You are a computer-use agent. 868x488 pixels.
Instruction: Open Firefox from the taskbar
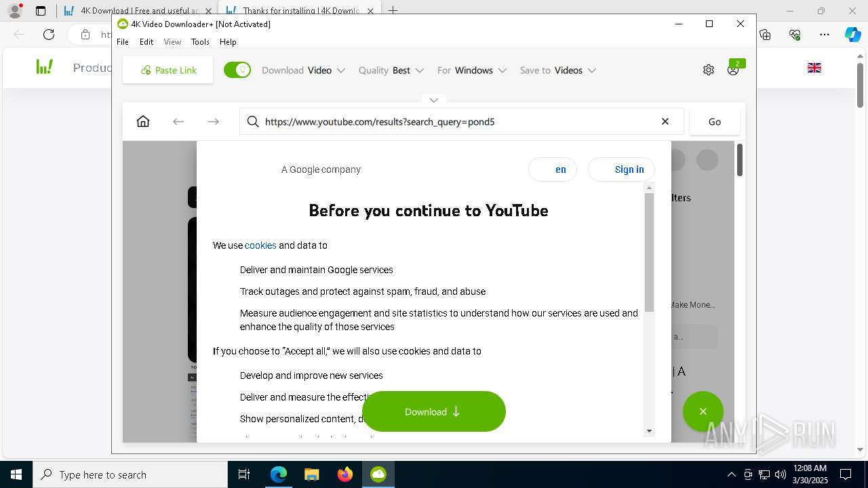click(345, 474)
